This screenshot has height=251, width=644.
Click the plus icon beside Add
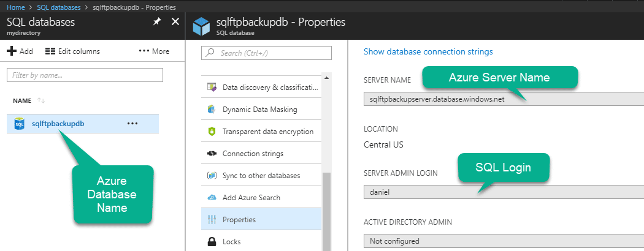tap(12, 51)
